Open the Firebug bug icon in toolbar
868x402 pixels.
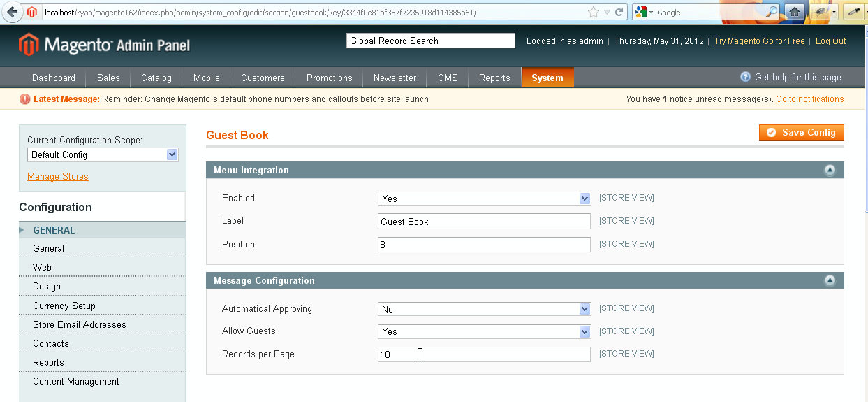click(820, 12)
